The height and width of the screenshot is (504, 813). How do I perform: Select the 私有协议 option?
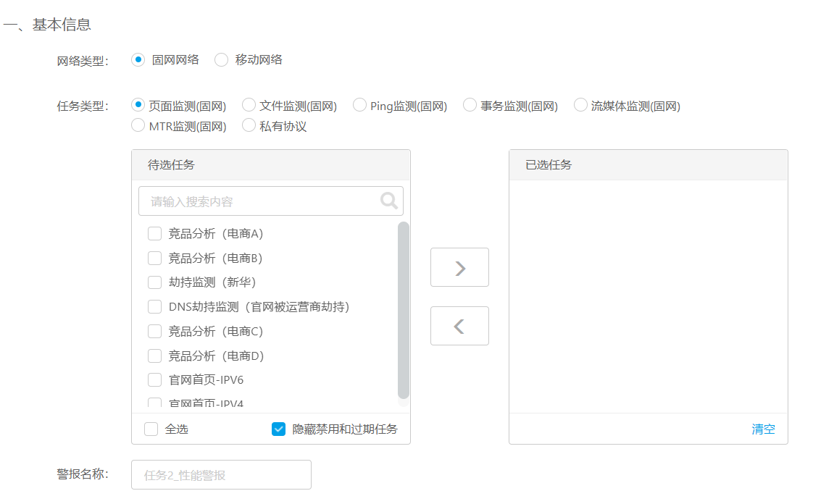pos(249,126)
